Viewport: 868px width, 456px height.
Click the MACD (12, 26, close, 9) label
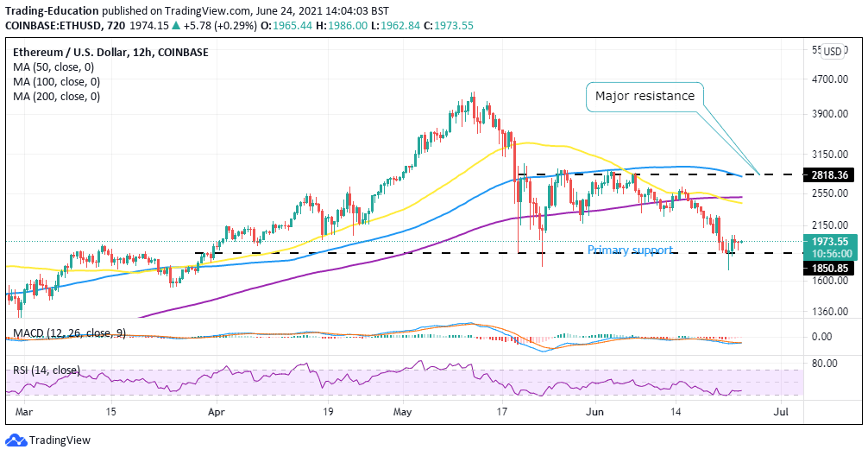point(69,333)
